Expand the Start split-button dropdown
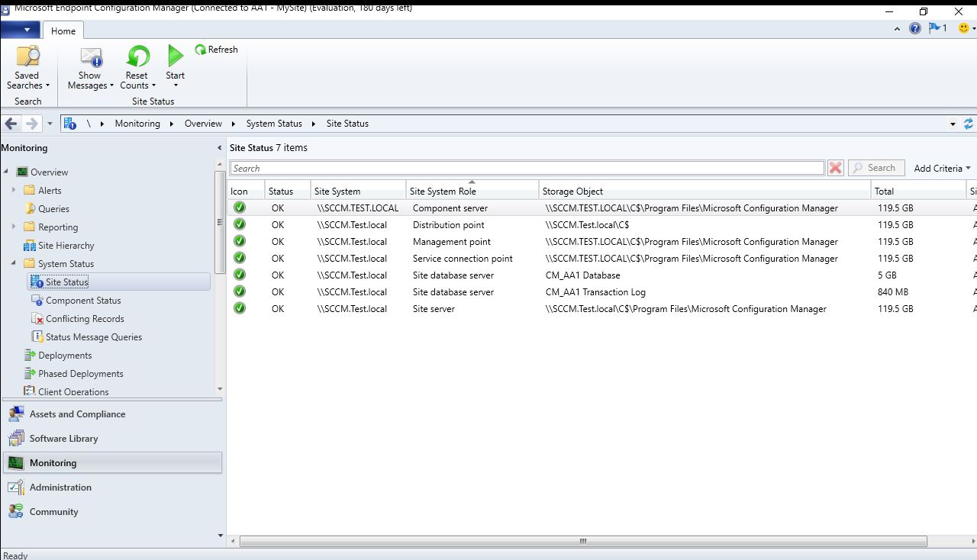The height and width of the screenshot is (560, 977). (175, 86)
